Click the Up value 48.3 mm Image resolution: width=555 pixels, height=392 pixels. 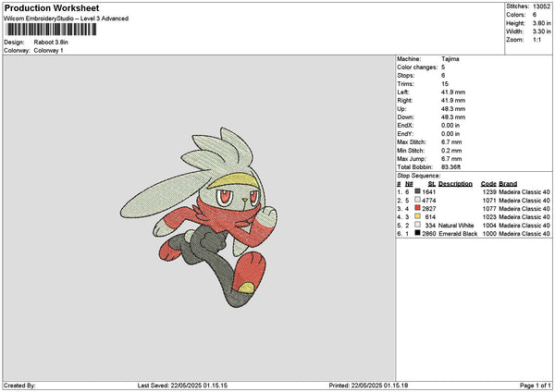click(x=453, y=109)
